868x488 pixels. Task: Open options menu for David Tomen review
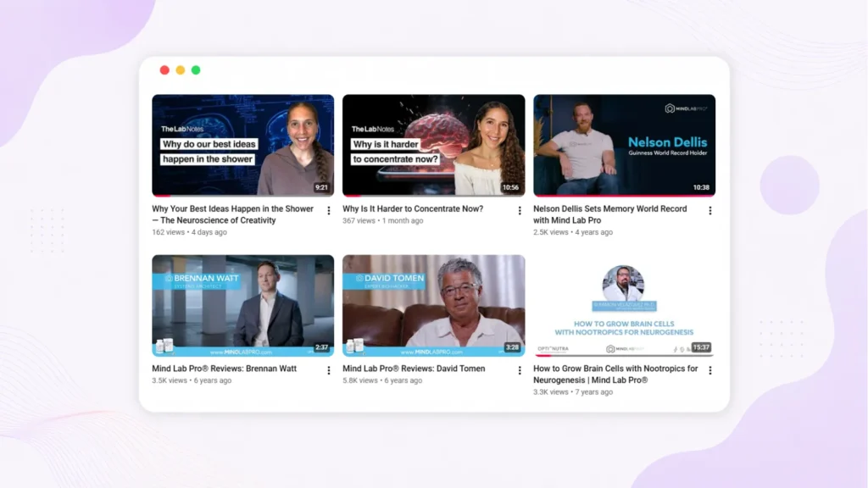coord(520,371)
